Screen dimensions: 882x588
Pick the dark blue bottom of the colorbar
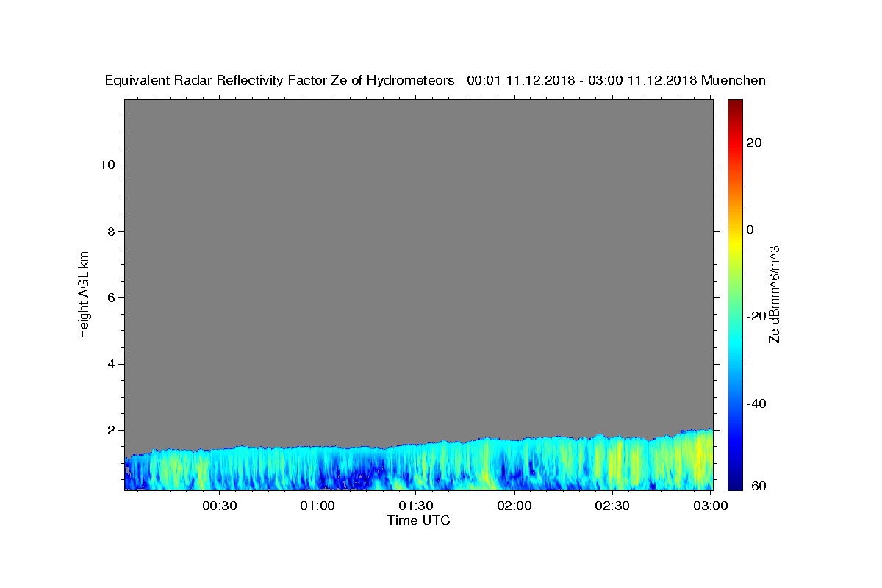(x=735, y=484)
